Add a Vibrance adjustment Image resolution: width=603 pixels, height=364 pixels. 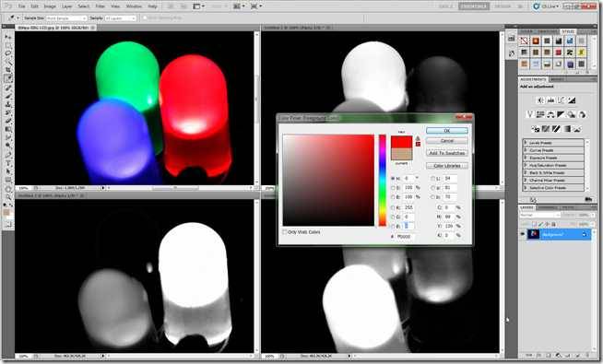click(530, 114)
